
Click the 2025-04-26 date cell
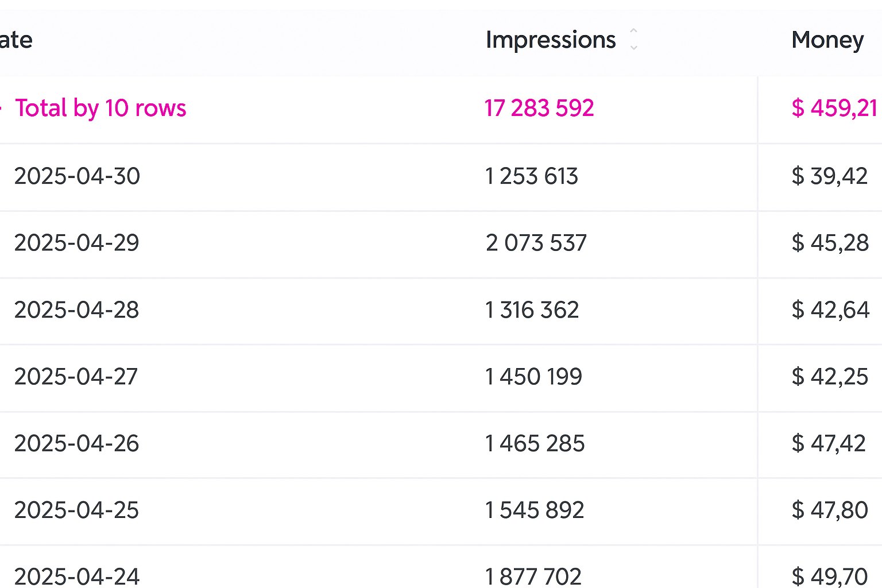pyautogui.click(x=77, y=443)
